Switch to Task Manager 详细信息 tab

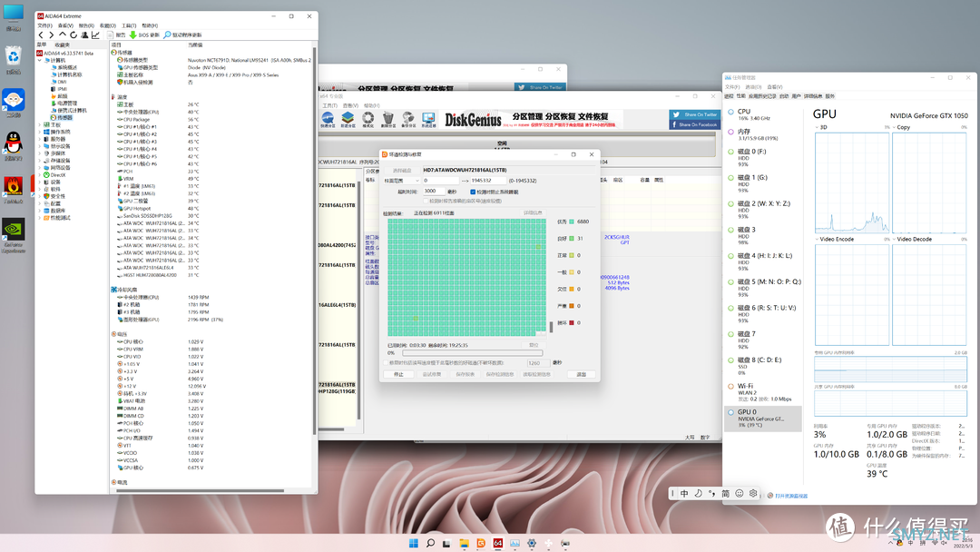click(x=813, y=96)
